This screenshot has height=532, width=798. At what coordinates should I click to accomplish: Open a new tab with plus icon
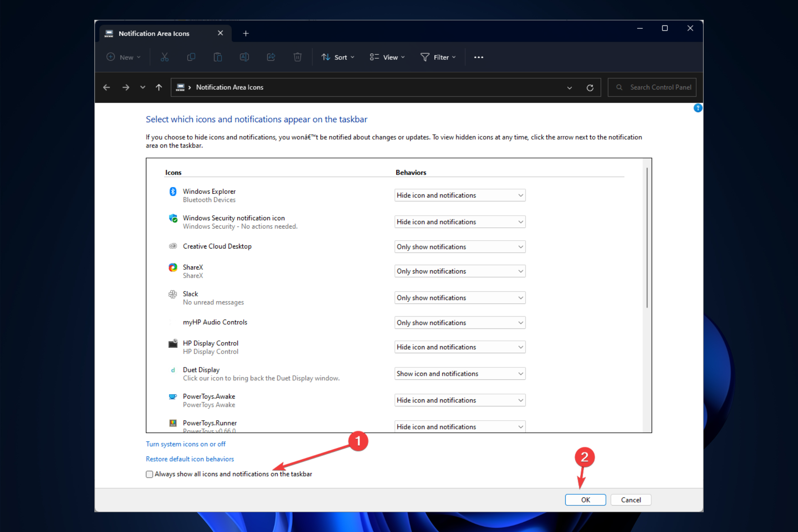click(x=246, y=33)
